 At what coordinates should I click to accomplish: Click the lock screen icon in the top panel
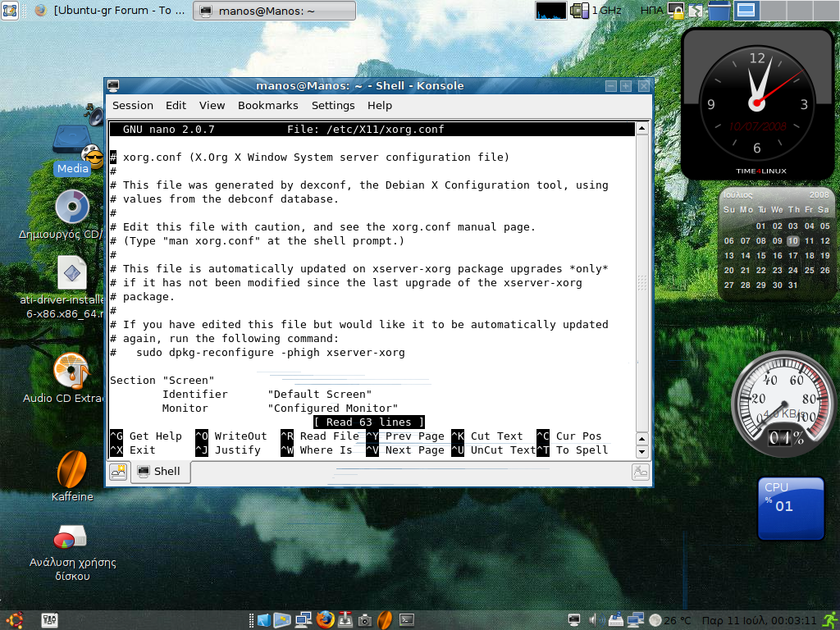pyautogui.click(x=676, y=11)
